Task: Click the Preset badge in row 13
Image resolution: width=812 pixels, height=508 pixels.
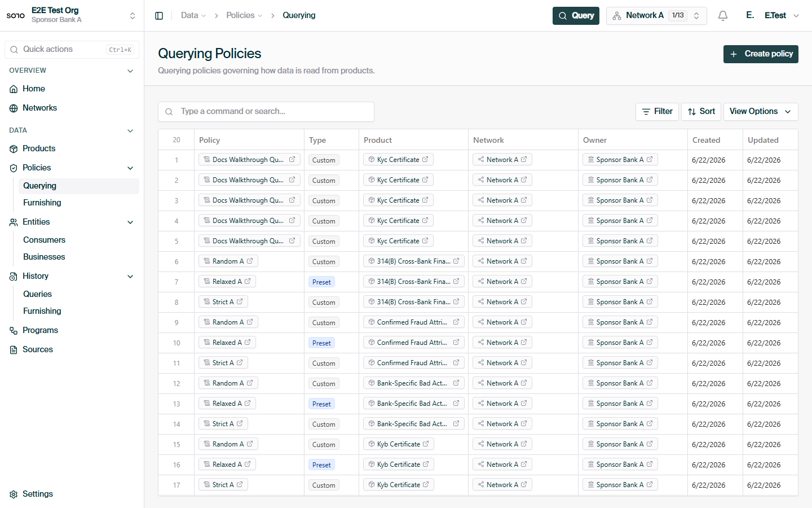Action: (x=321, y=404)
